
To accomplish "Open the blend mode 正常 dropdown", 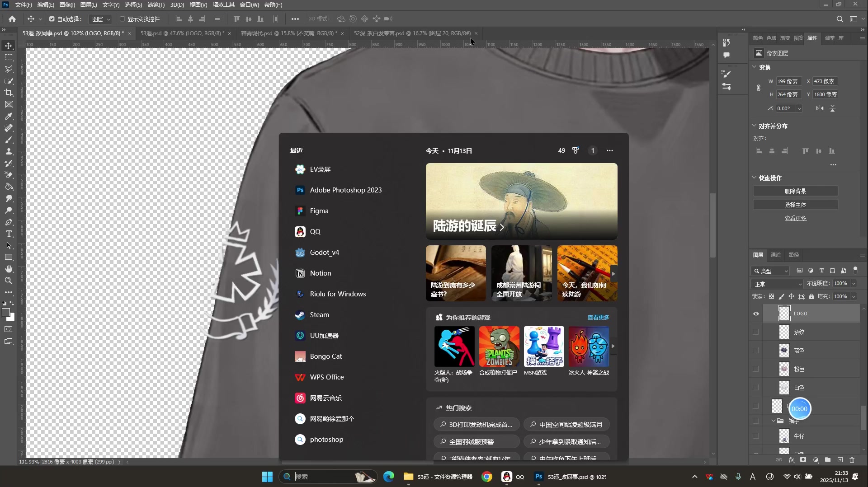I will point(777,284).
